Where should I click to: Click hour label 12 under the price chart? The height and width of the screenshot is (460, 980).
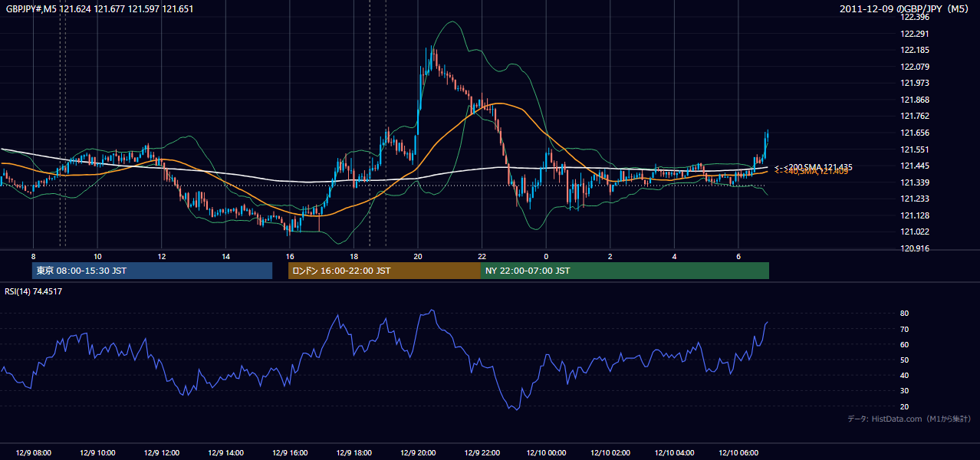(x=161, y=256)
